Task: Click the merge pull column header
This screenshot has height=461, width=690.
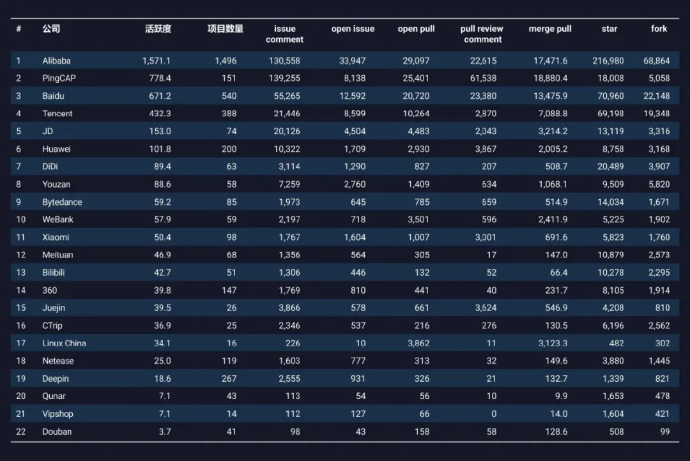Action: (x=550, y=29)
